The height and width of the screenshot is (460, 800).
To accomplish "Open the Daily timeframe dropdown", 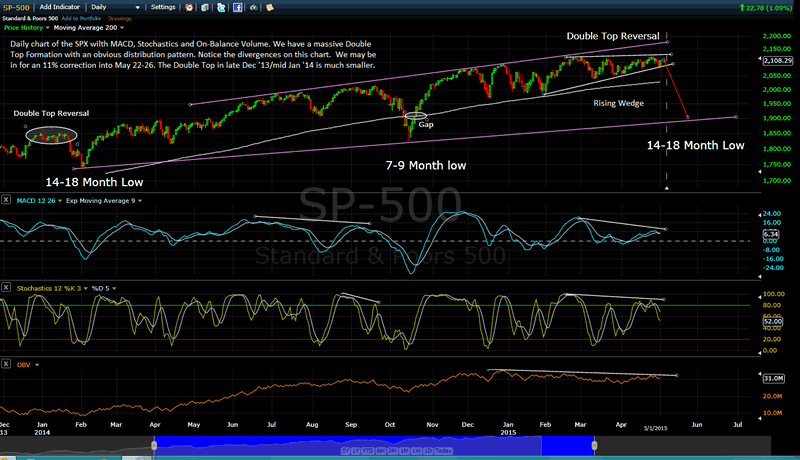I will (x=116, y=7).
